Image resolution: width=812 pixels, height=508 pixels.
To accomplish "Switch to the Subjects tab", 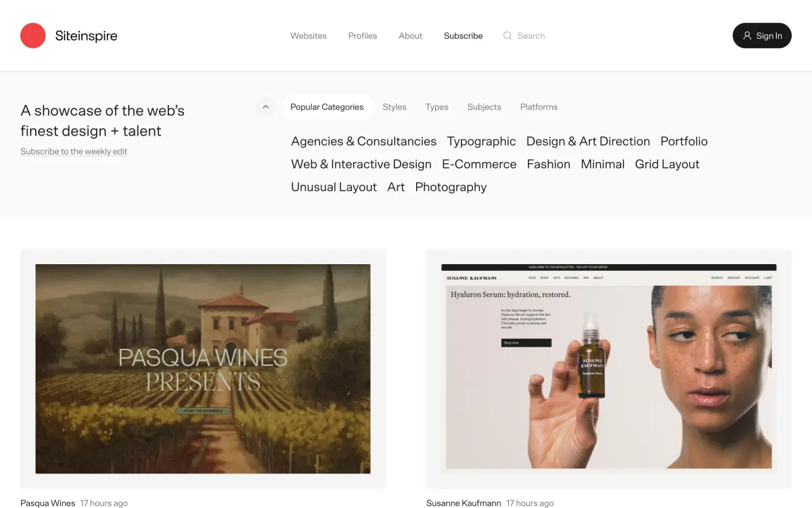I will pos(484,107).
